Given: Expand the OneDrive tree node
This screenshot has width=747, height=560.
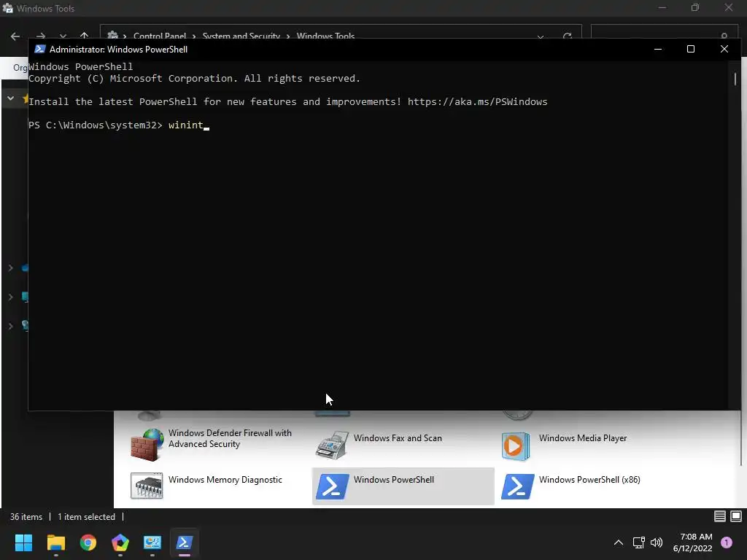Looking at the screenshot, I should (10, 268).
